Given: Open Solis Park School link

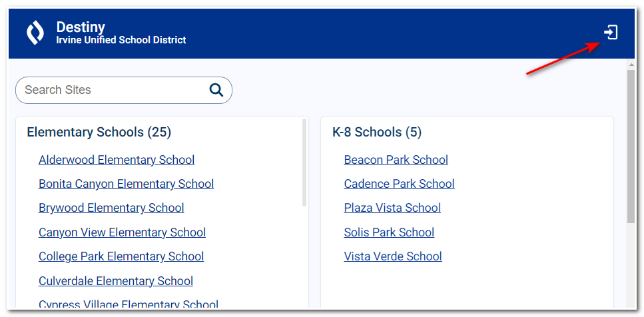Looking at the screenshot, I should (389, 232).
